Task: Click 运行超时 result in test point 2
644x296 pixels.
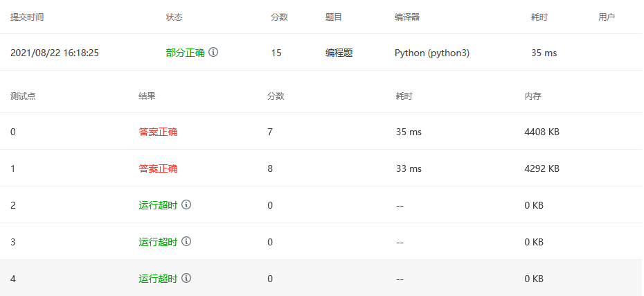Action: coord(158,205)
